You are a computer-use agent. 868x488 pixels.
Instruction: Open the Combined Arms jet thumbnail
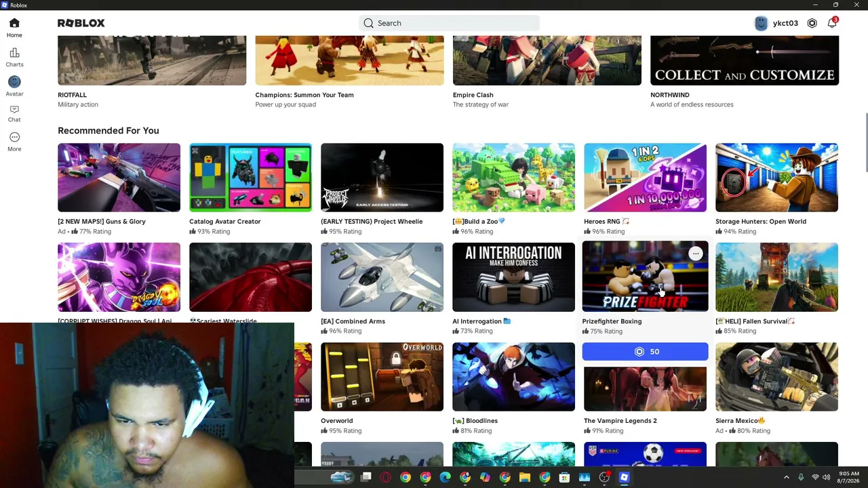pos(382,277)
